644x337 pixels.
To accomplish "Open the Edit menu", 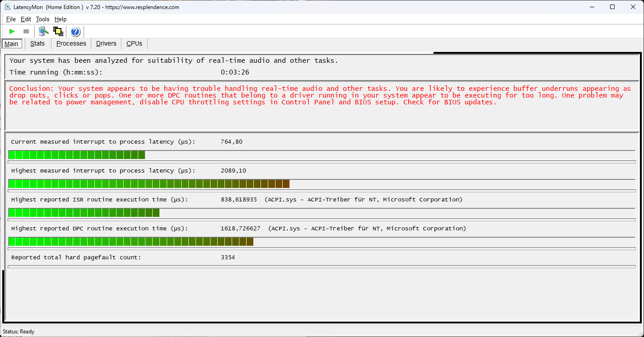I will (26, 19).
